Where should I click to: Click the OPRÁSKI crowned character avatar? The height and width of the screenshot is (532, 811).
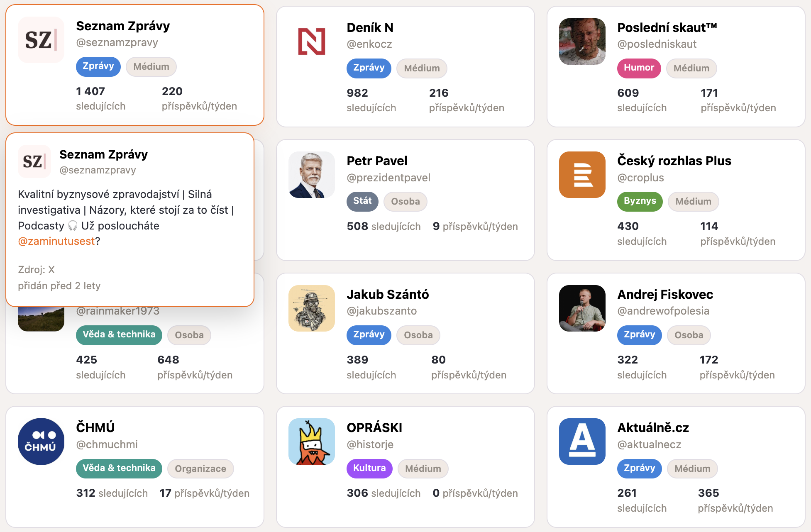(312, 442)
